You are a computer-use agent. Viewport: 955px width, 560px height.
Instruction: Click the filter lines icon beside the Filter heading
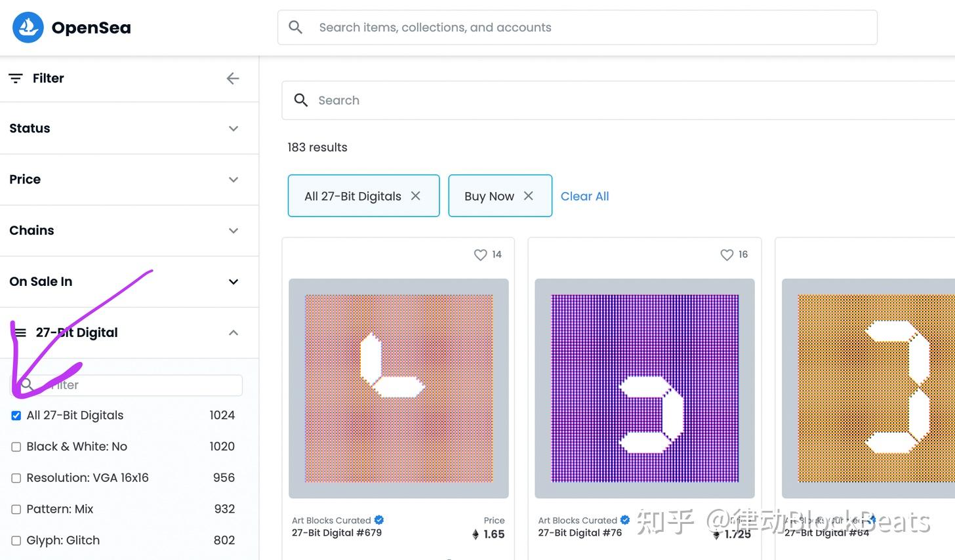point(16,79)
